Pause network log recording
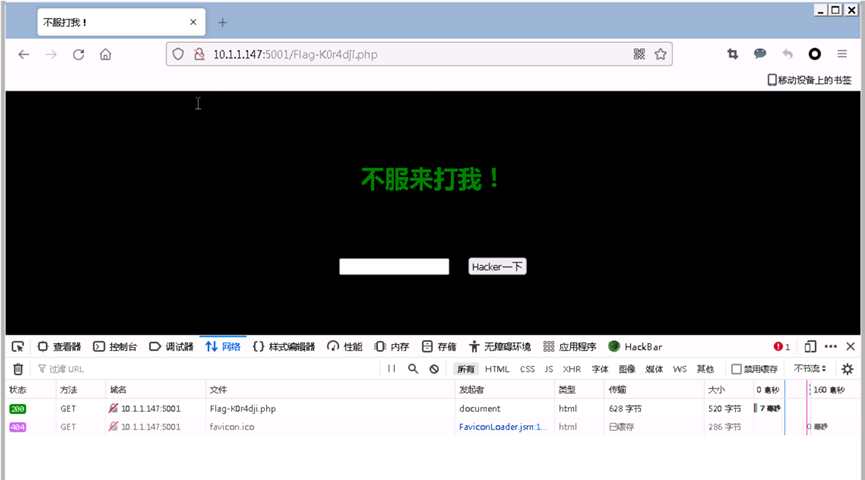This screenshot has height=480, width=865. tap(392, 369)
